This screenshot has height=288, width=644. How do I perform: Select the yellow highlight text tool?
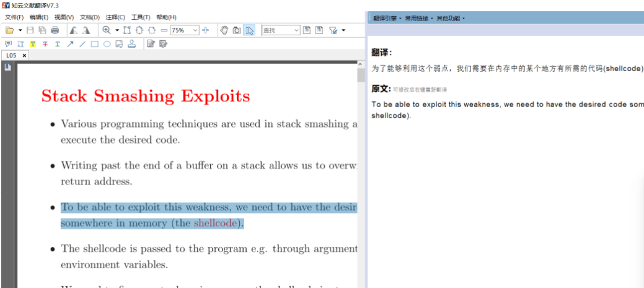point(33,44)
